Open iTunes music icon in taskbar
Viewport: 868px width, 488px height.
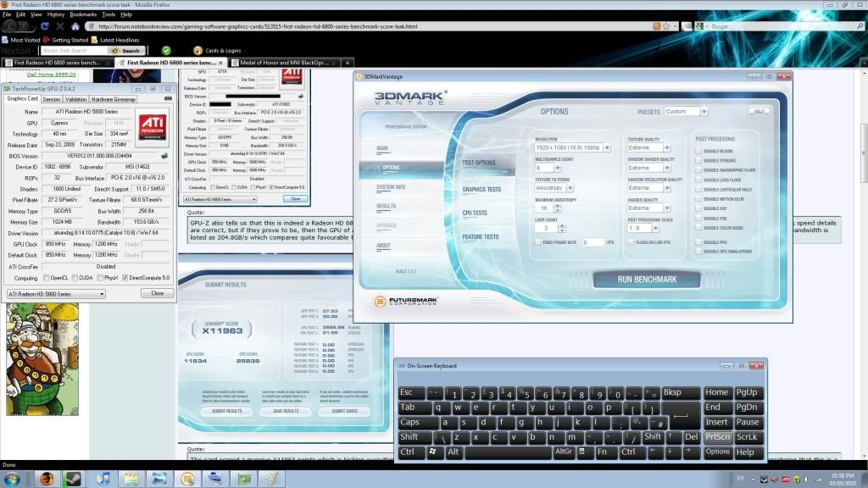click(103, 479)
